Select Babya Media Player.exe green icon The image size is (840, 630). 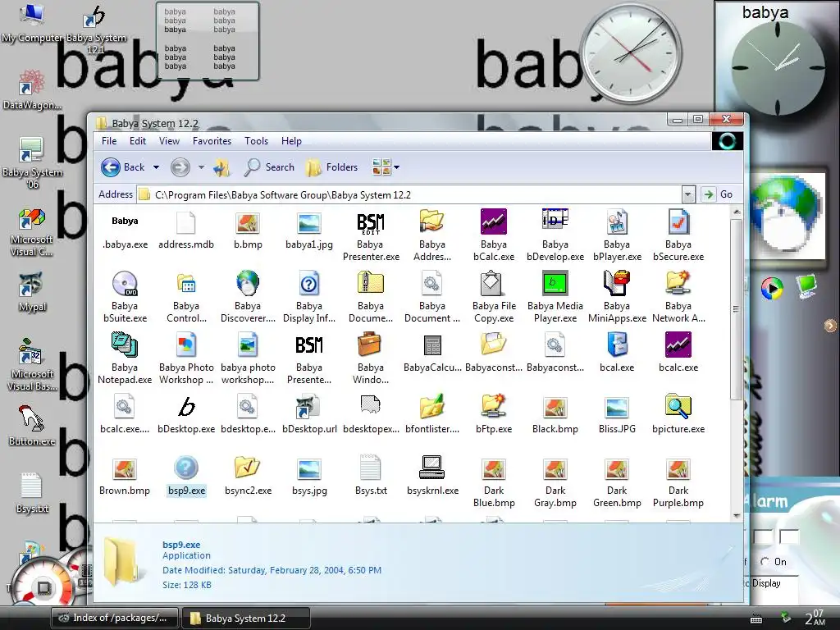click(555, 283)
